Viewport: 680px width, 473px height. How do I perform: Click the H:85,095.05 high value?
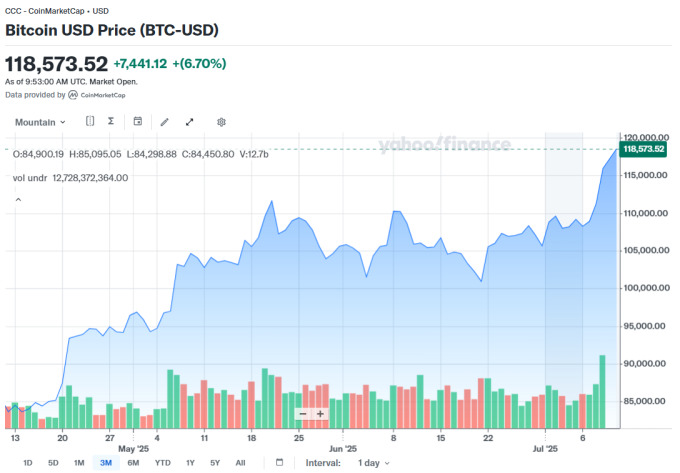tap(95, 154)
